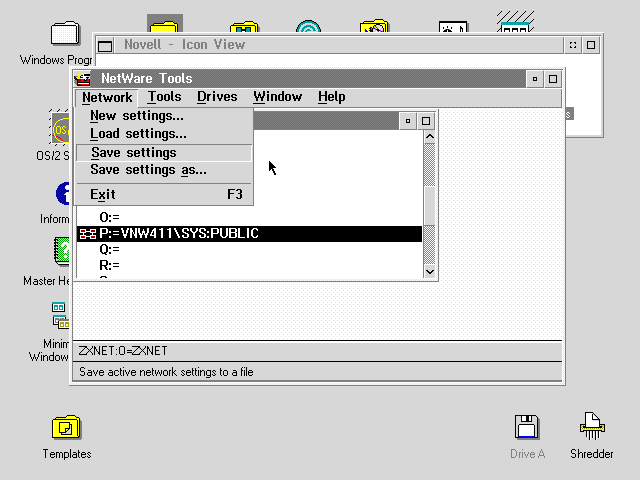
Task: Hide the Novell Icon View window
Action: [573, 45]
